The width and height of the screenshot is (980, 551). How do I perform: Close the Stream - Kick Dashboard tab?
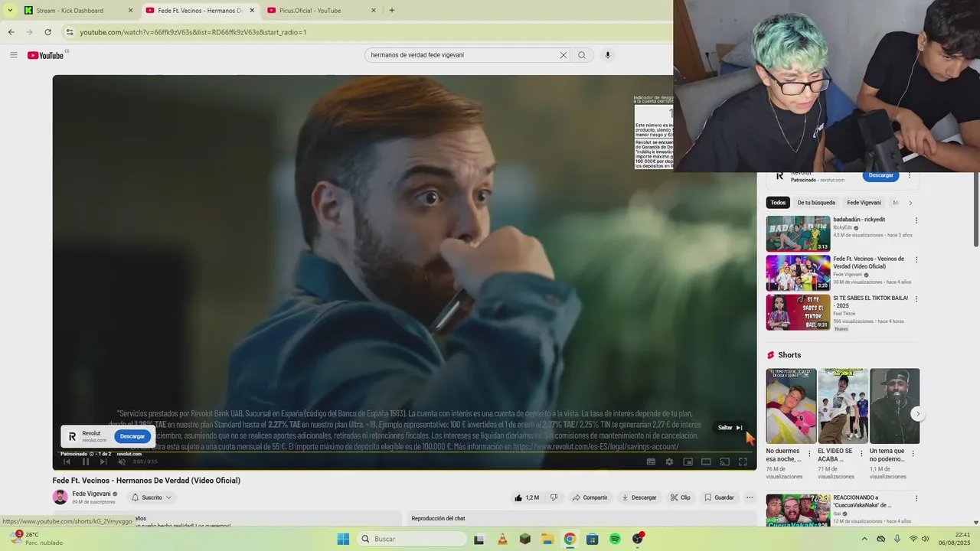pos(130,10)
